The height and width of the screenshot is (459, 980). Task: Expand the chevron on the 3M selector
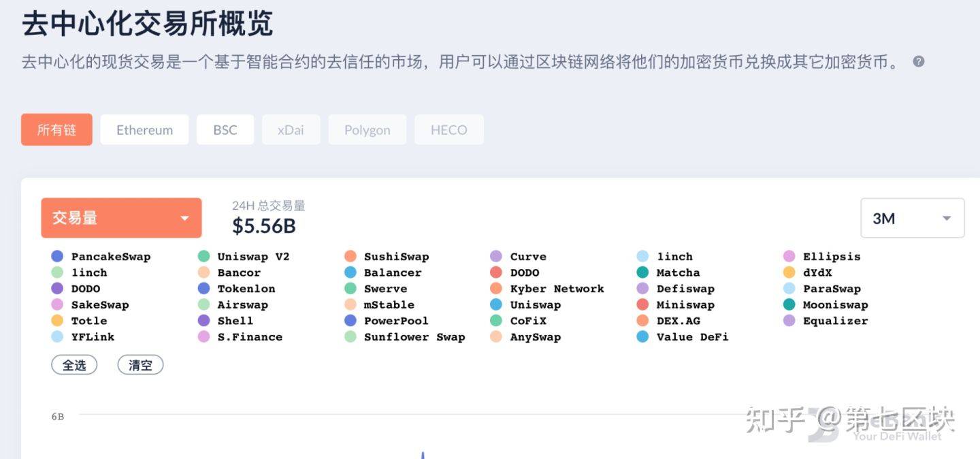[946, 218]
